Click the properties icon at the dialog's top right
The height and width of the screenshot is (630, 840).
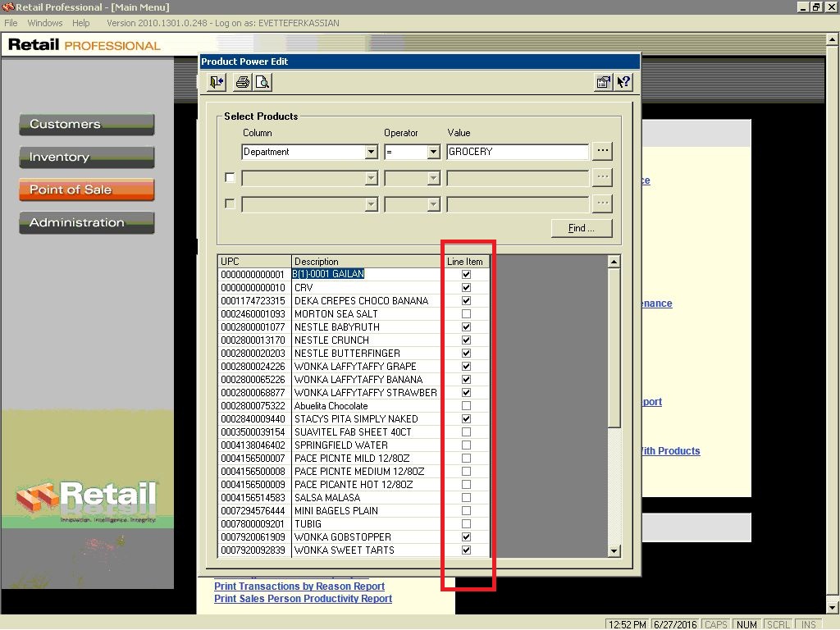pyautogui.click(x=604, y=82)
